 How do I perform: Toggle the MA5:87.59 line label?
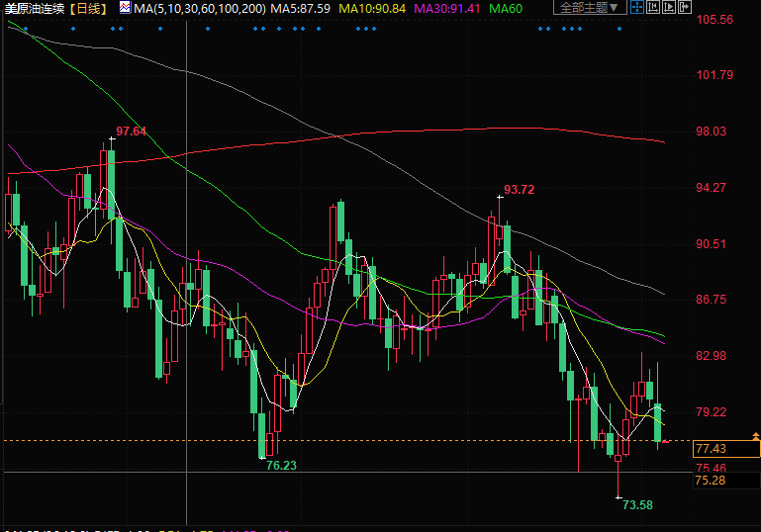click(300, 8)
